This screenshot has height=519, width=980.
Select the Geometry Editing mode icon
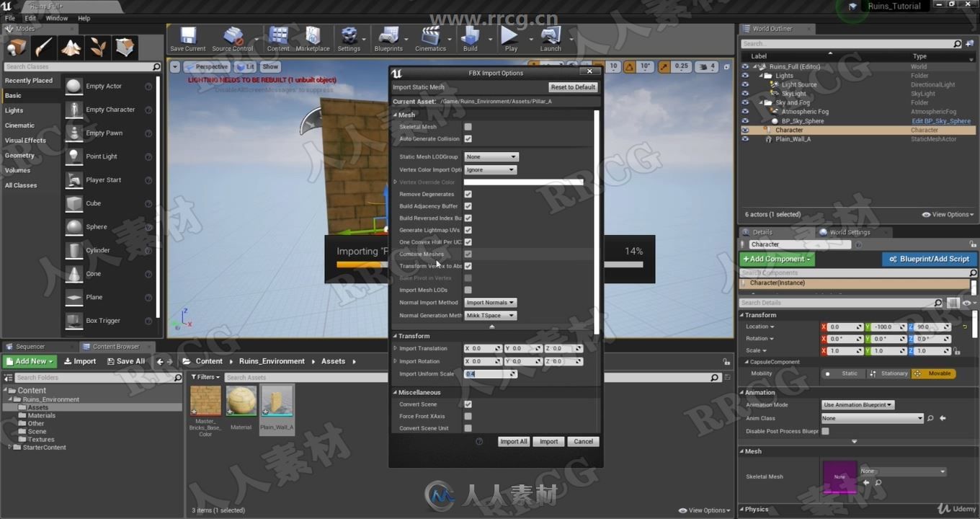125,48
